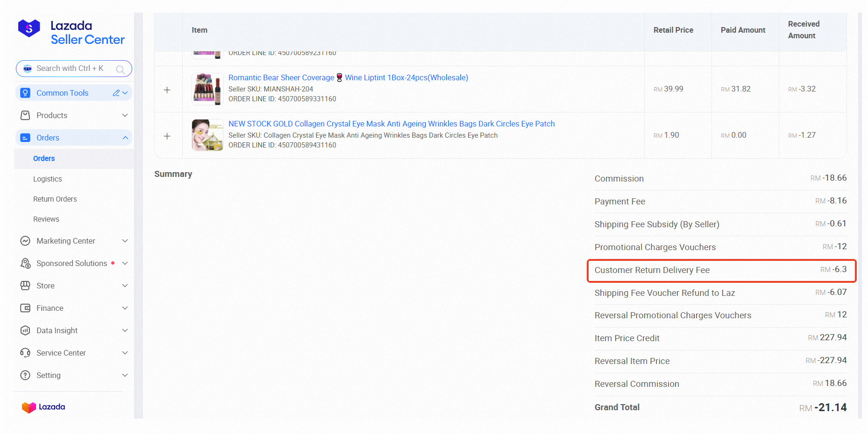Collapse the Orders menu chevron

[125, 138]
